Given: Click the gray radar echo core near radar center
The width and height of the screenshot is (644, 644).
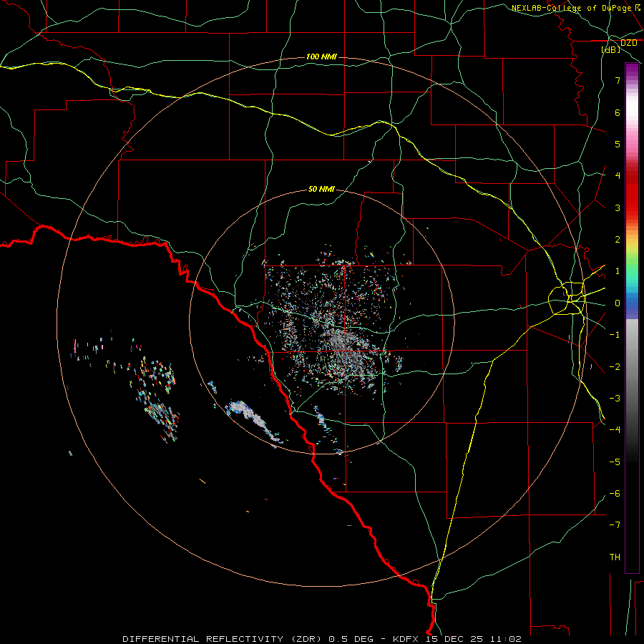Looking at the screenshot, I should click(340, 340).
